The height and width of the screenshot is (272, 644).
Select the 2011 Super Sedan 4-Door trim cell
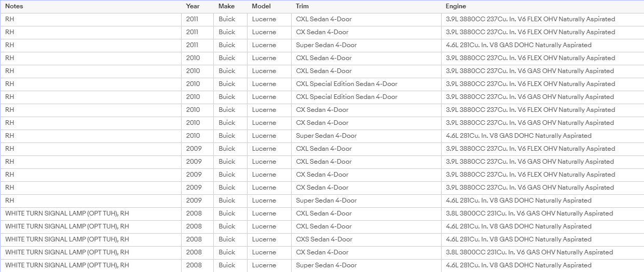[x=366, y=45]
